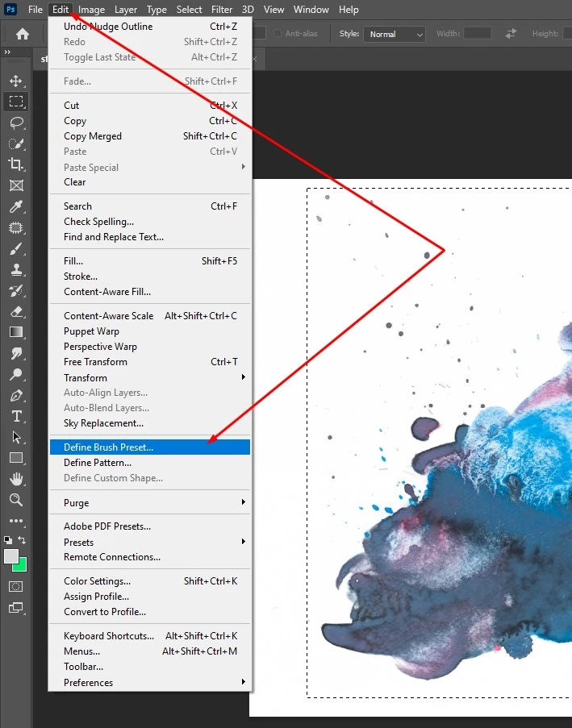Open the Style dropdown set to Normal

coord(394,35)
